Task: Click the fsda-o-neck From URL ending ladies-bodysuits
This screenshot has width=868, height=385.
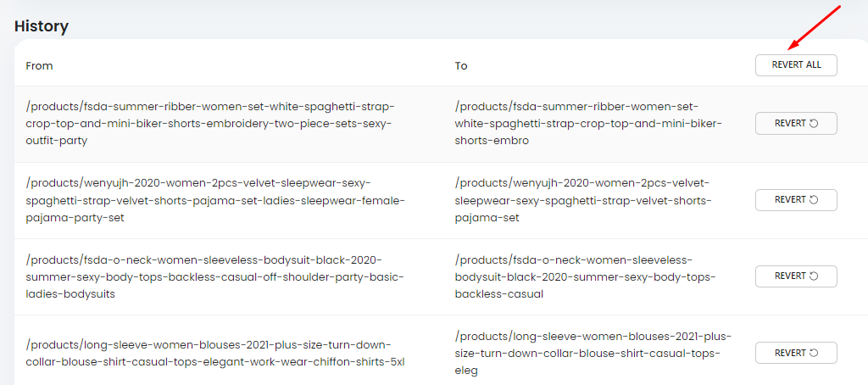Action: (x=215, y=276)
